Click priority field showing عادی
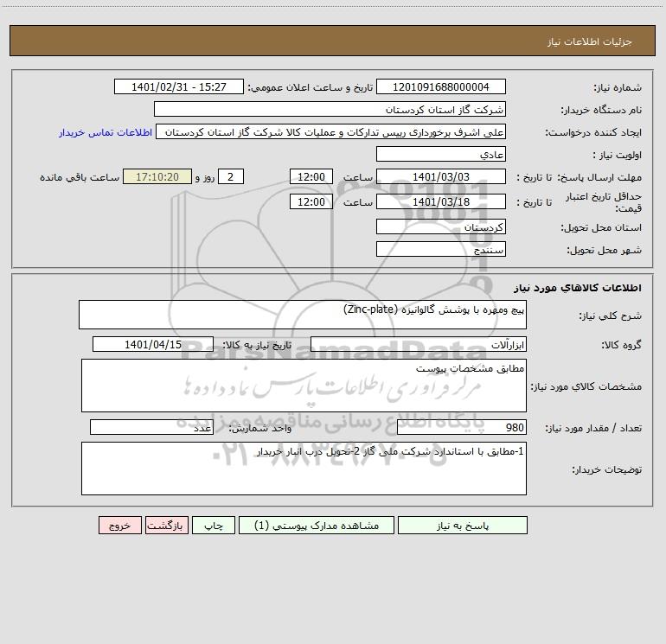The image size is (666, 644). pyautogui.click(x=441, y=154)
